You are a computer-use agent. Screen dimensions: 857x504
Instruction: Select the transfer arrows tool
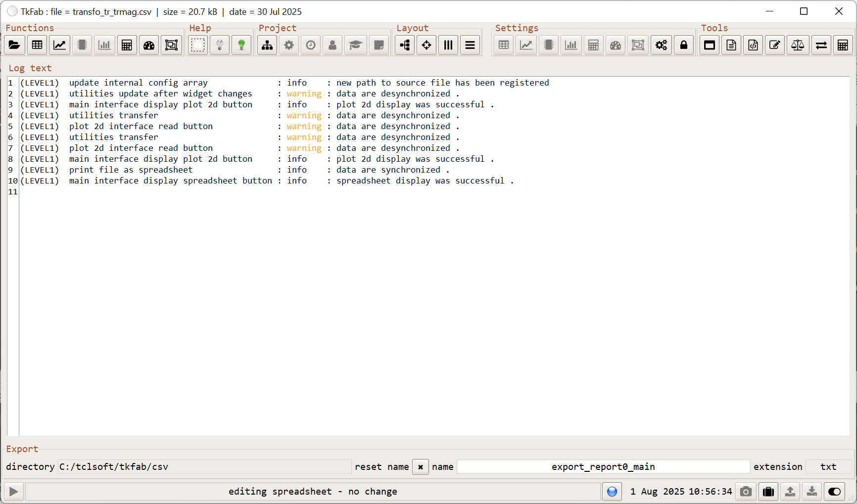click(x=821, y=45)
